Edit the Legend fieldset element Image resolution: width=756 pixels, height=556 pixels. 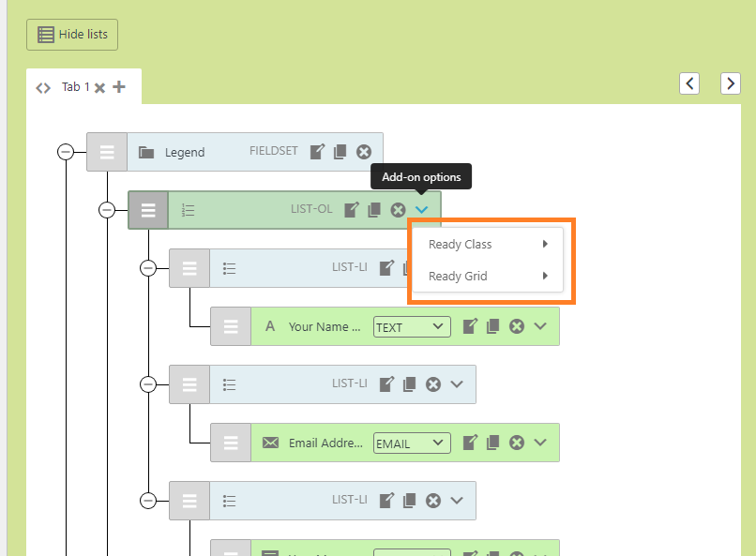coord(318,152)
